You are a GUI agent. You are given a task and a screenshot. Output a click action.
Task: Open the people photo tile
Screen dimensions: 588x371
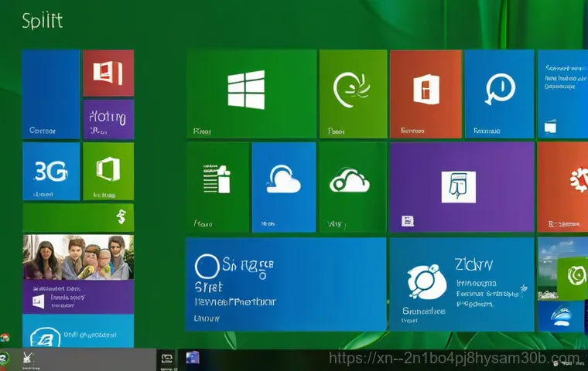78,257
